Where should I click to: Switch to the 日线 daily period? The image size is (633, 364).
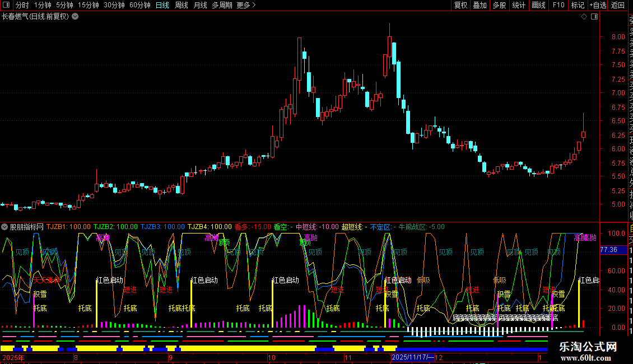[162, 5]
